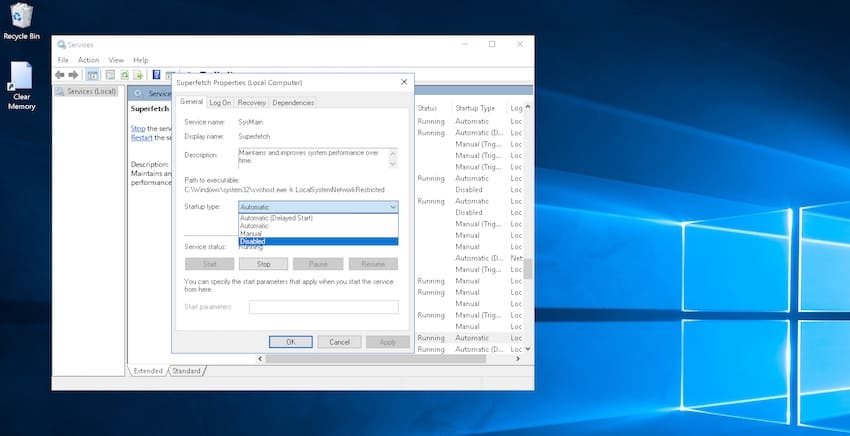Choose Automatic (Delayed Start) from the list
This screenshot has width=850, height=436.
319,218
